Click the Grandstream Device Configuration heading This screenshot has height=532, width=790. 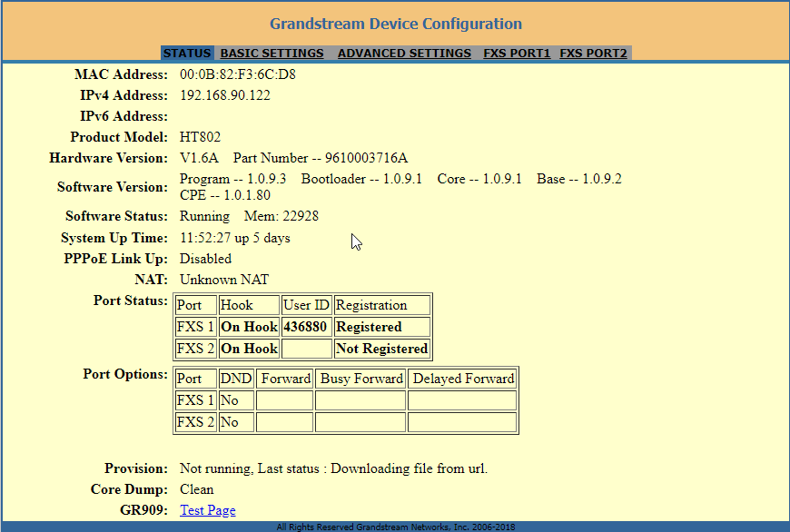point(396,24)
